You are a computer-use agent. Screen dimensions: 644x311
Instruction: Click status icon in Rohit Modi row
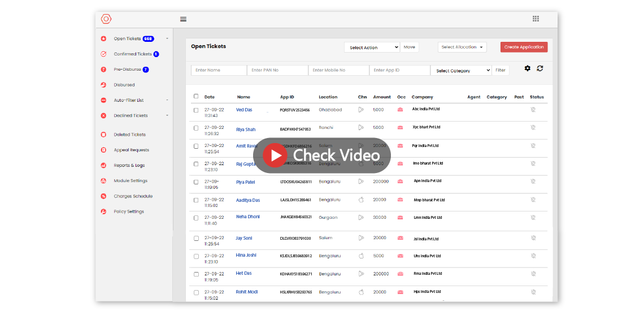tap(533, 292)
